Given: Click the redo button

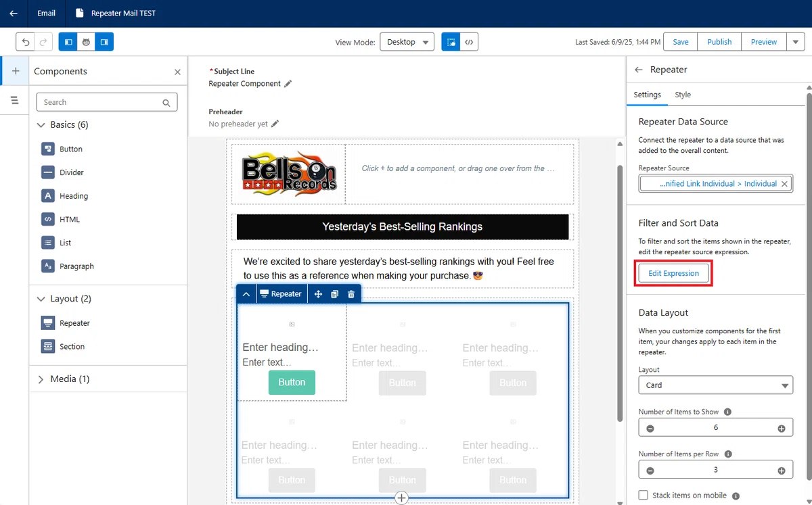Looking at the screenshot, I should pyautogui.click(x=43, y=42).
